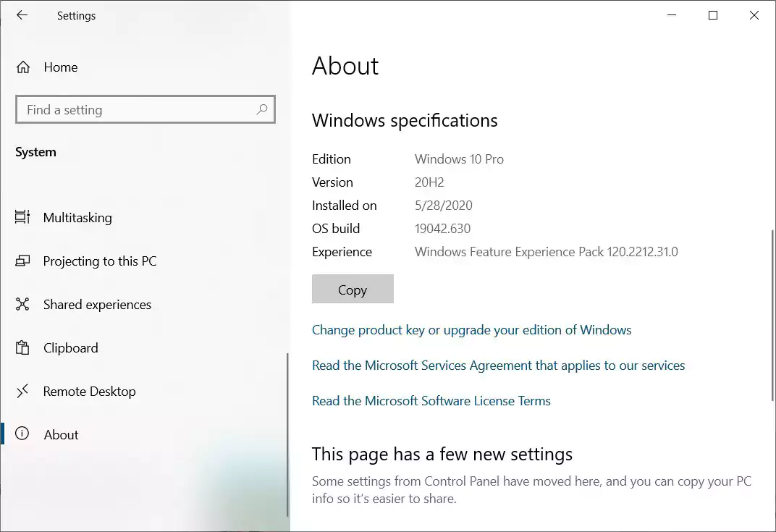Go to Clipboard settings

(x=71, y=348)
